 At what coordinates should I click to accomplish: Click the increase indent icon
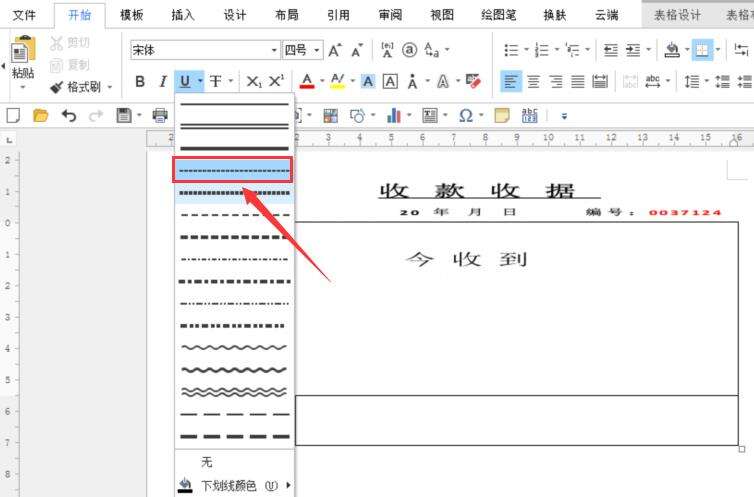[x=633, y=50]
